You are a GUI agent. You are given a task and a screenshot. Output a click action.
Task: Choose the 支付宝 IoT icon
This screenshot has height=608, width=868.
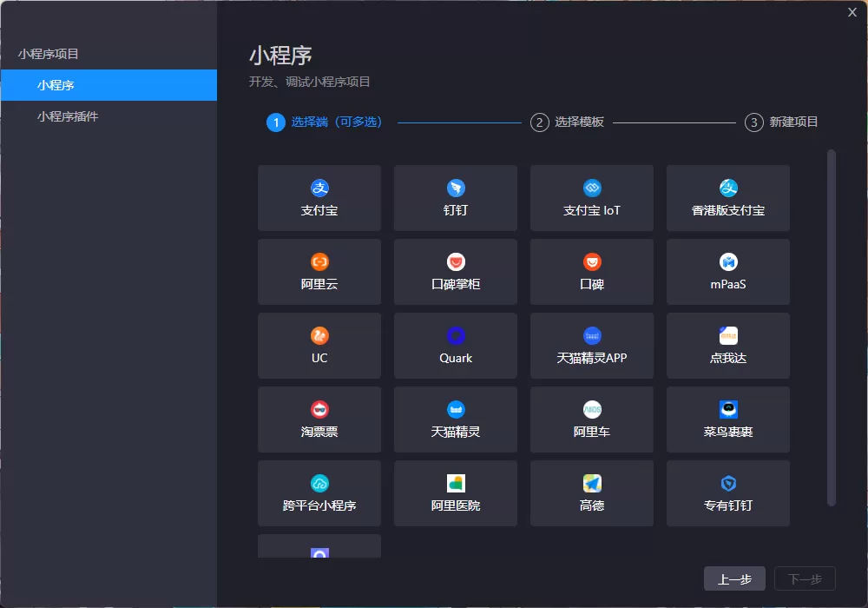tap(591, 197)
